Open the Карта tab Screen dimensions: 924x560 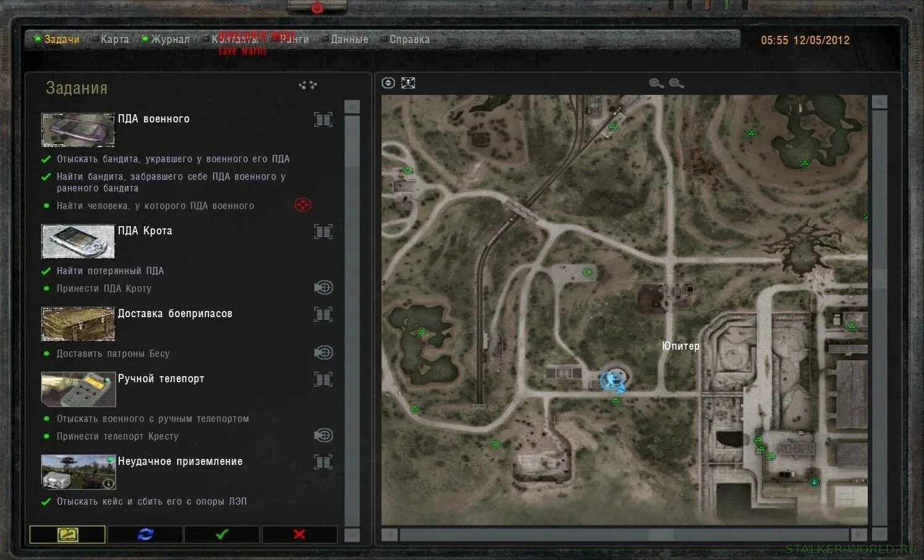(x=110, y=39)
